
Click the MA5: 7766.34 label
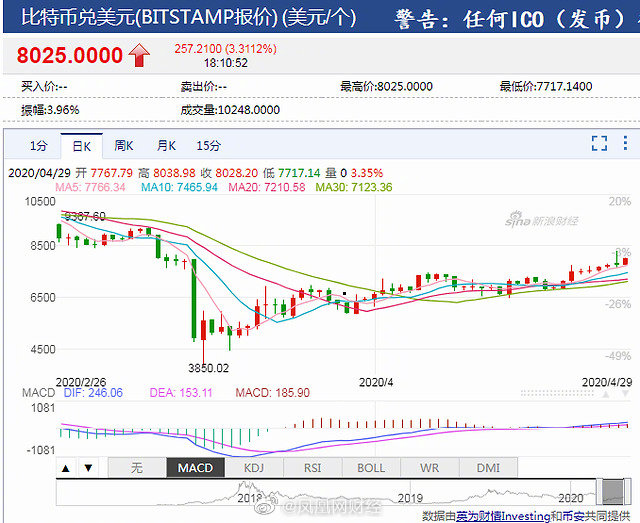pyautogui.click(x=90, y=187)
